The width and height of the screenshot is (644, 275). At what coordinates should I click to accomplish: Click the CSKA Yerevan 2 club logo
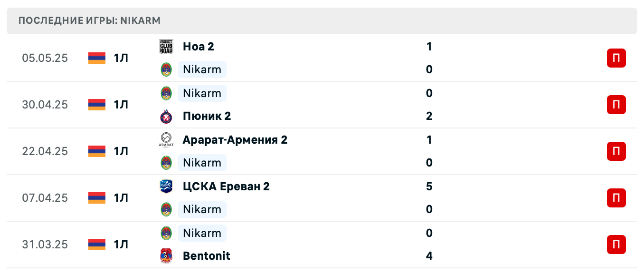166,187
